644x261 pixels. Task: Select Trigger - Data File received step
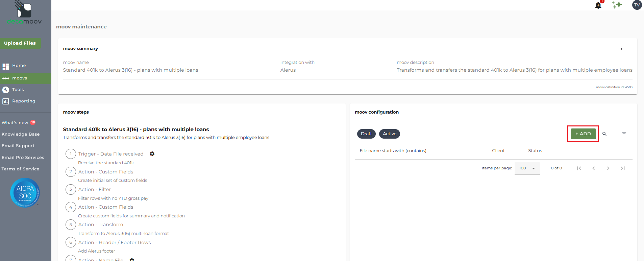point(111,154)
